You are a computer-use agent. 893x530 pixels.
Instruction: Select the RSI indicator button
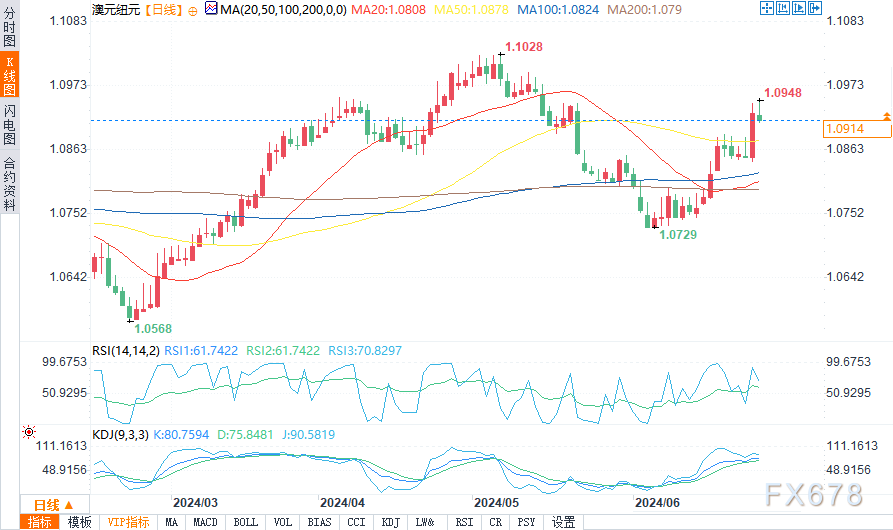pyautogui.click(x=464, y=522)
